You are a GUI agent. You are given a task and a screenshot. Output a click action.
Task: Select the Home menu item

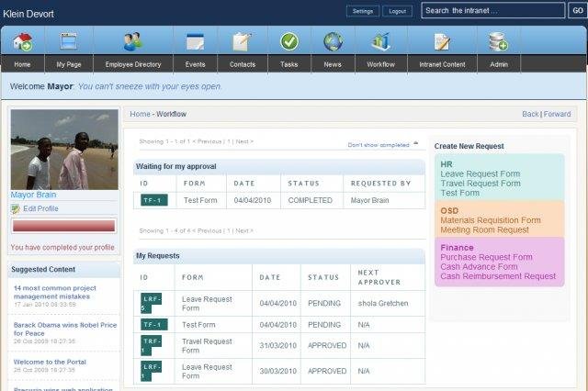22,64
